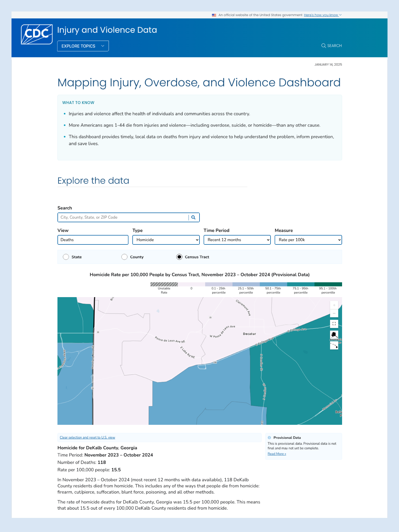Click the Deaths view field
Image resolution: width=399 pixels, height=532 pixels.
(93, 240)
